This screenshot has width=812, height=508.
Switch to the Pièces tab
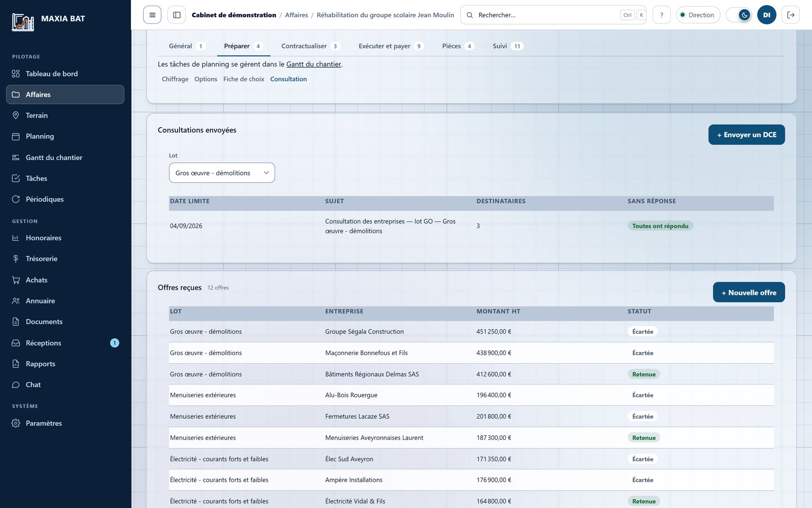tap(458, 46)
